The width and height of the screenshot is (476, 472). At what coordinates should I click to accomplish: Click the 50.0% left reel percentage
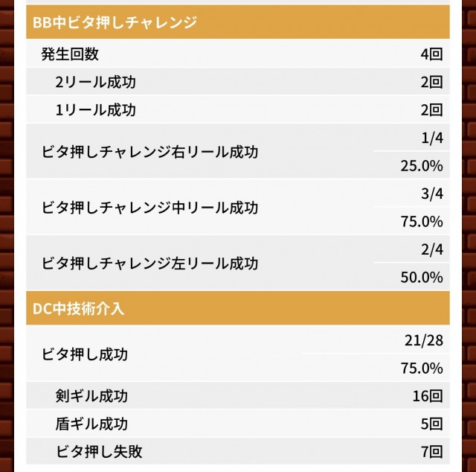pos(421,278)
